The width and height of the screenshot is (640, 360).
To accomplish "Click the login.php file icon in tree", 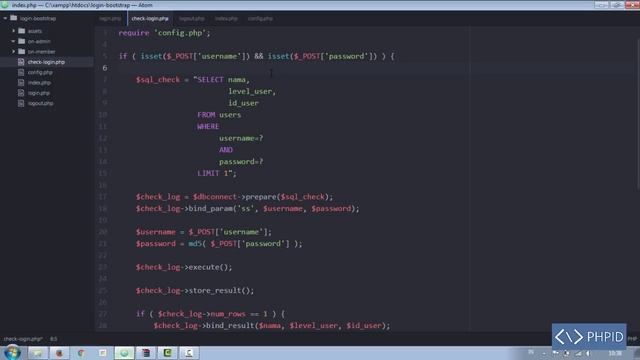I will tap(21, 93).
